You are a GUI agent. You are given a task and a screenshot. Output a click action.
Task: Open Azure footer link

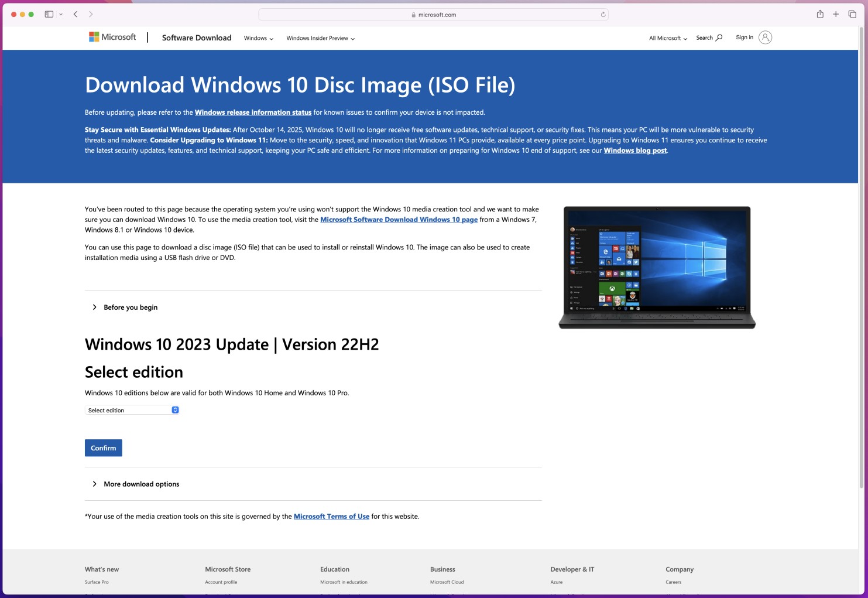(x=557, y=582)
